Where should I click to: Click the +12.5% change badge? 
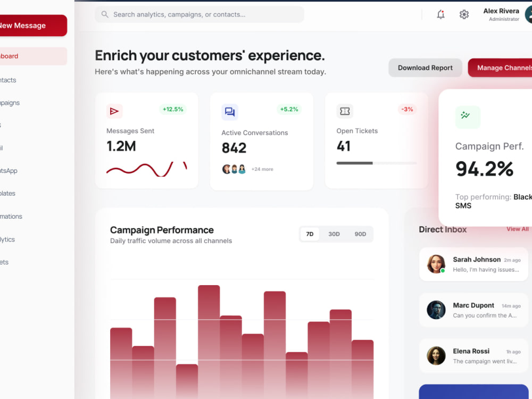[173, 109]
